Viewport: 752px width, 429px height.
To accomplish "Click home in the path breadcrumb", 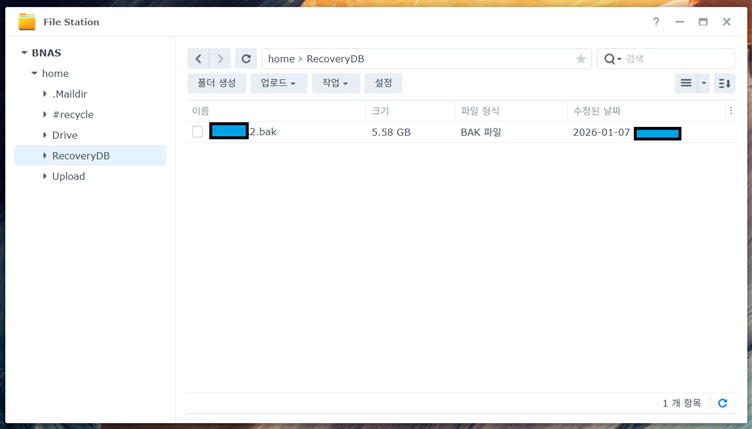I will (281, 59).
